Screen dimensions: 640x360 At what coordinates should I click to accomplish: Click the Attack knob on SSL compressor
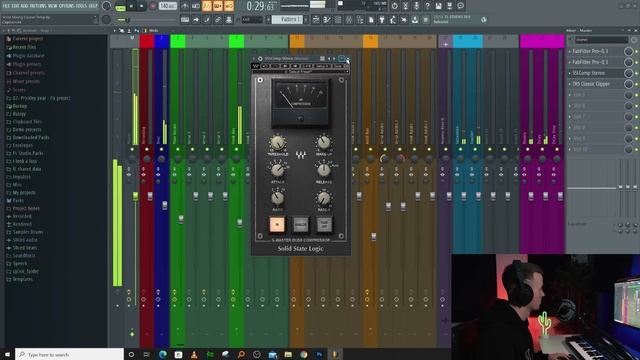tap(278, 170)
